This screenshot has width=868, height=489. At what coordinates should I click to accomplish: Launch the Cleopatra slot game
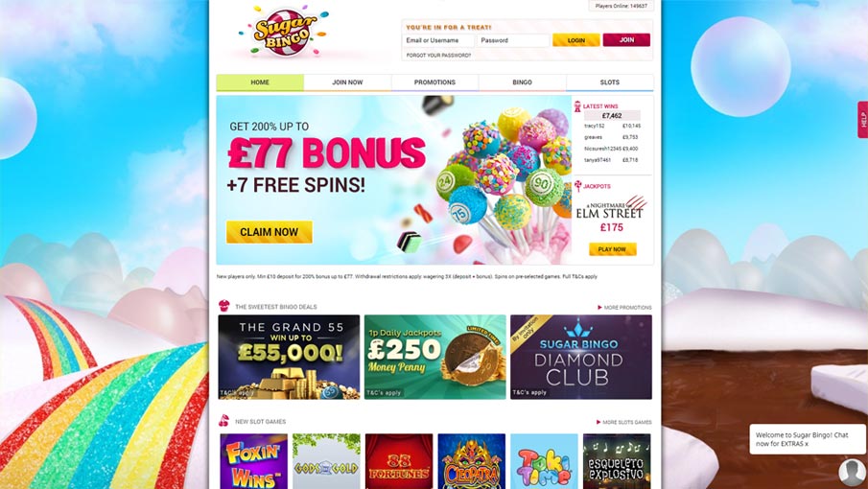pos(471,461)
